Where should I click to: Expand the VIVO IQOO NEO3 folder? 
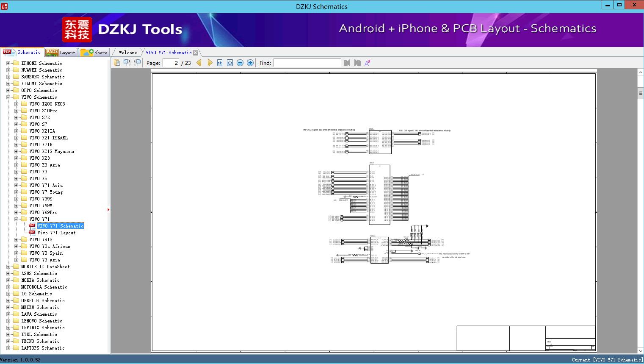[x=16, y=104]
